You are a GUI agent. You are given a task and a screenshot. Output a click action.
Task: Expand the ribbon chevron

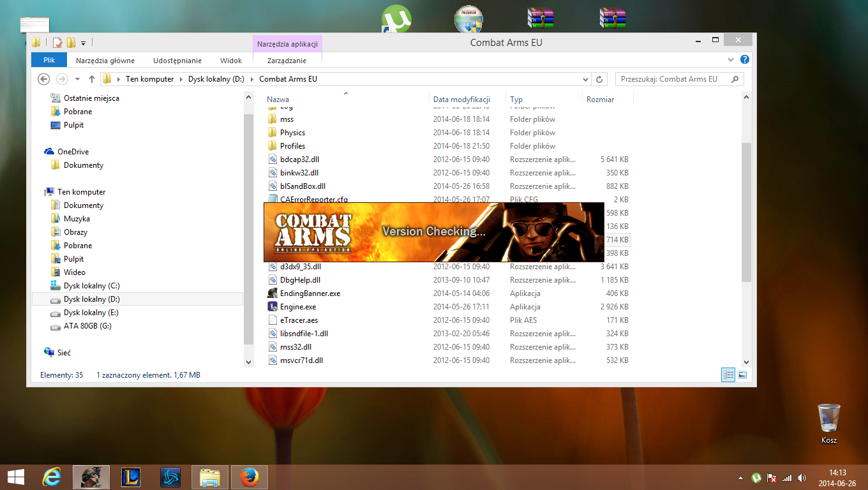click(x=731, y=59)
